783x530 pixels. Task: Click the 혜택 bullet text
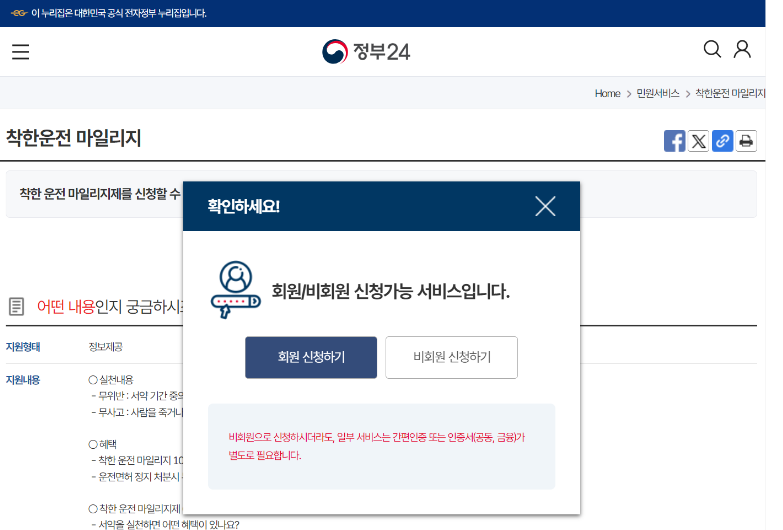102,444
